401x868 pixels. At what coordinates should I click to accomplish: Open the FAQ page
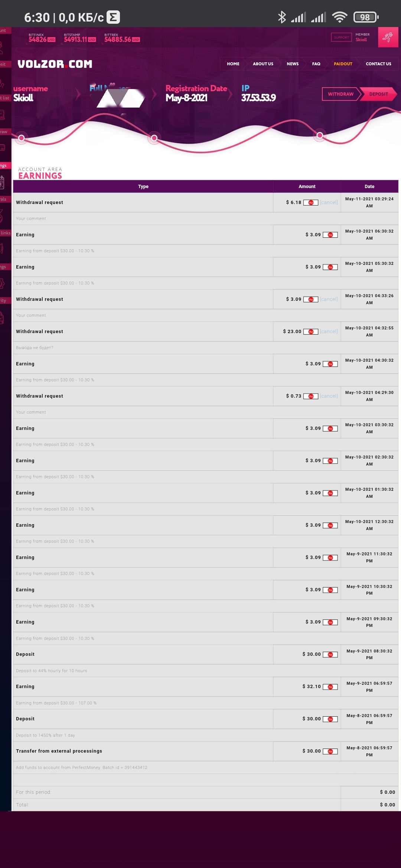(316, 64)
